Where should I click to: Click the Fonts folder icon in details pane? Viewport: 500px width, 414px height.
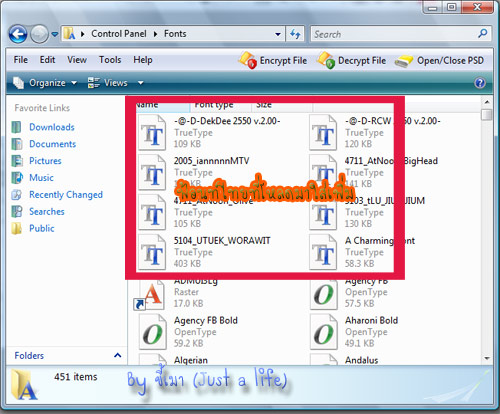24,384
